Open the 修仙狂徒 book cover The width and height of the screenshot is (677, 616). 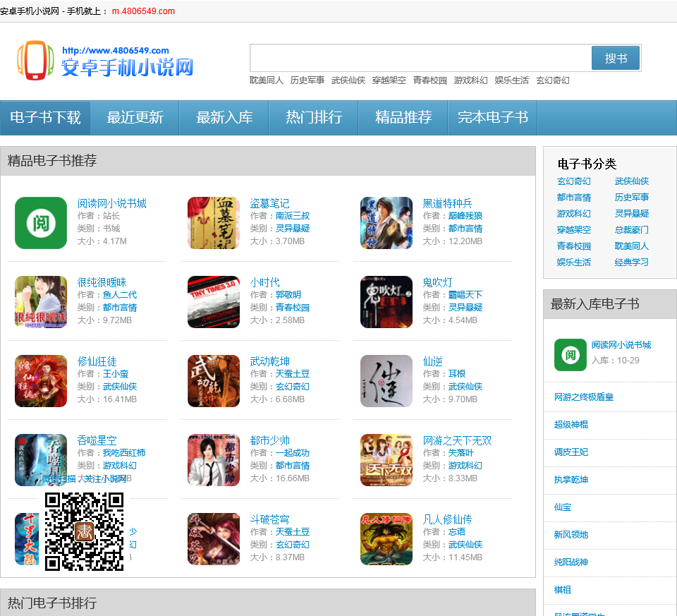point(41,381)
